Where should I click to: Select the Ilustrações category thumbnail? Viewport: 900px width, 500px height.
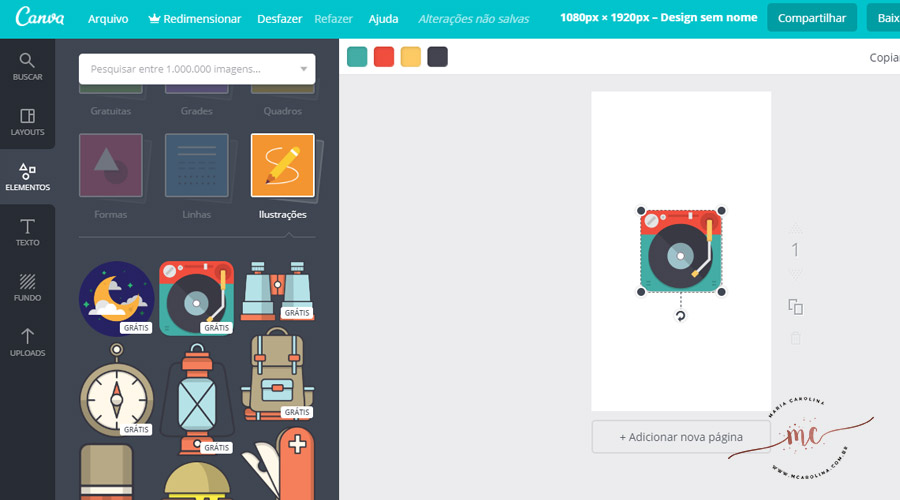click(x=282, y=166)
